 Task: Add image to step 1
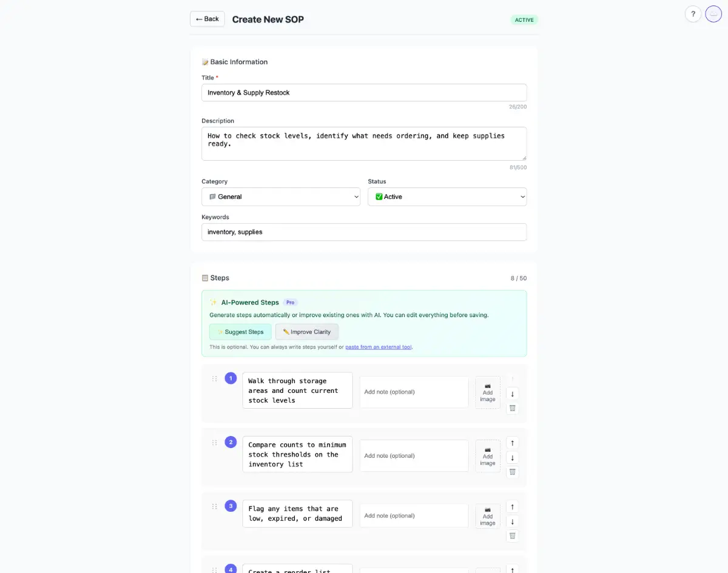[x=488, y=392]
